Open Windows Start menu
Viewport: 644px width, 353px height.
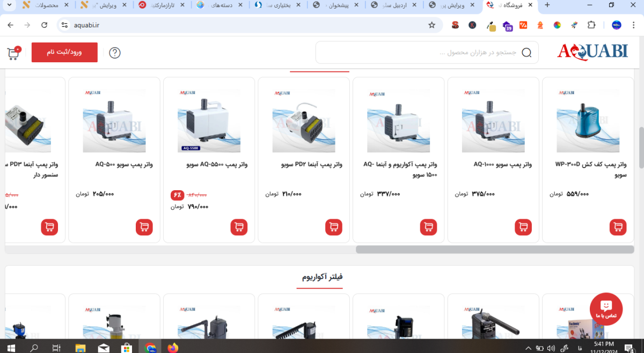pyautogui.click(x=11, y=348)
